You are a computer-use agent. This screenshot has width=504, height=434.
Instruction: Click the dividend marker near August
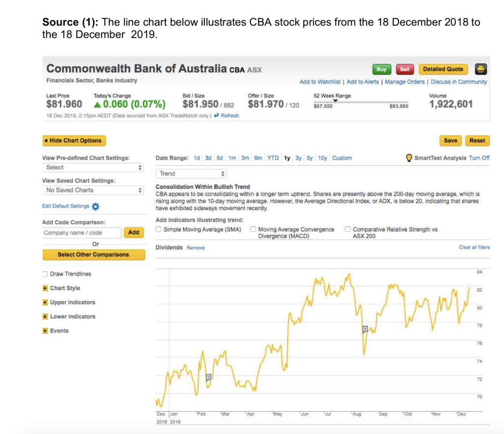[365, 329]
